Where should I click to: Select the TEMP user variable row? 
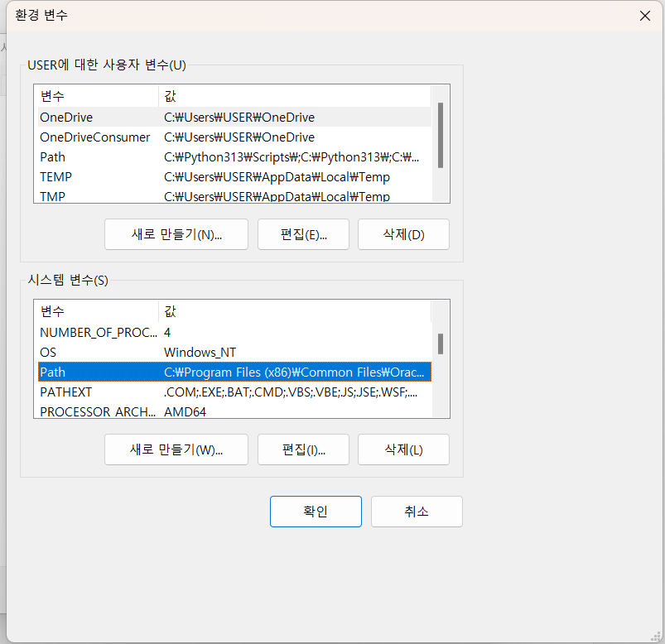[234, 177]
